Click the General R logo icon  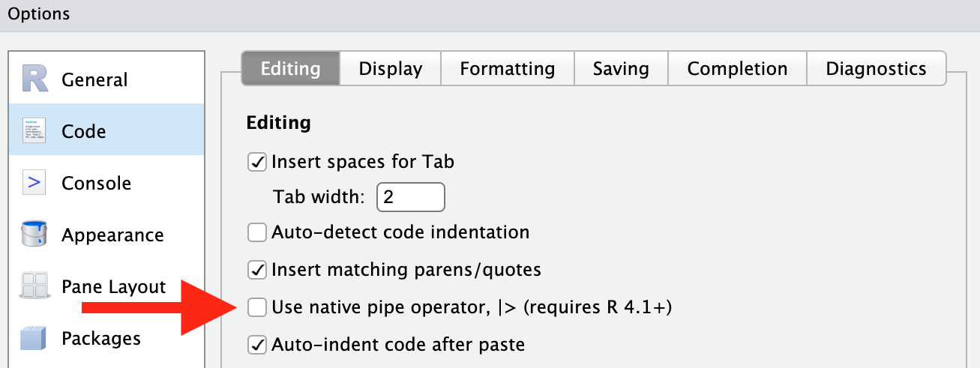click(x=35, y=79)
